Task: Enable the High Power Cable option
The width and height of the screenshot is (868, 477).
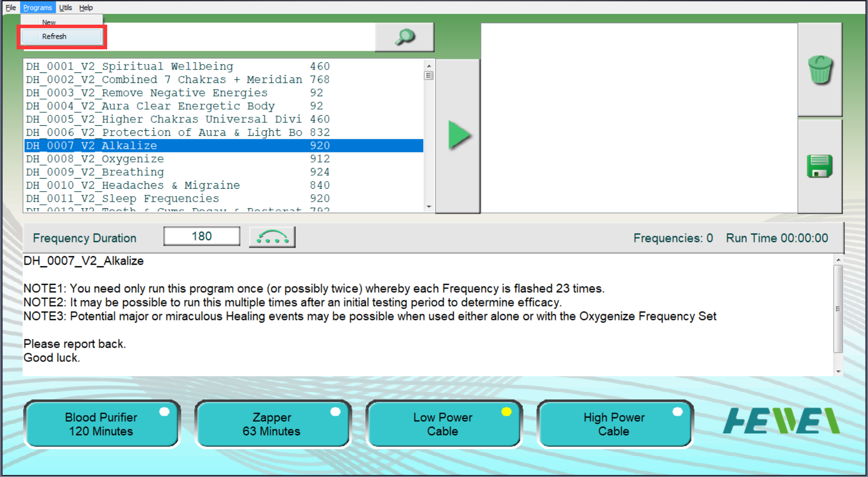Action: coord(614,424)
